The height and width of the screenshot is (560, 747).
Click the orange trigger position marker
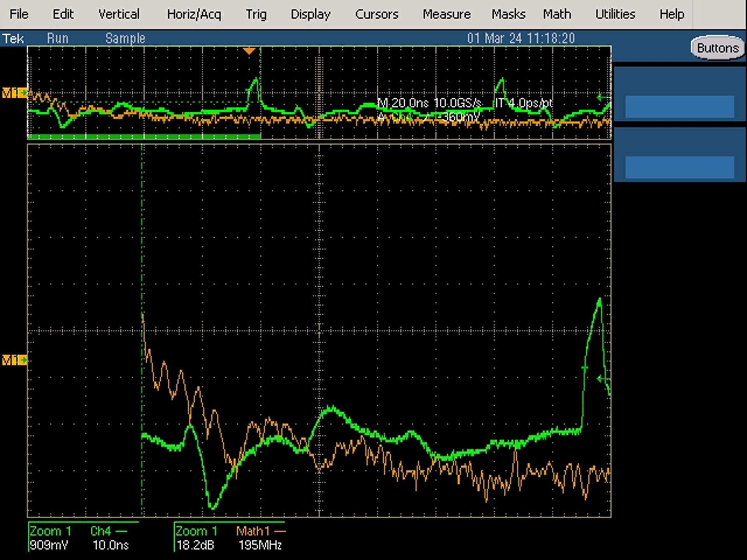[x=249, y=51]
